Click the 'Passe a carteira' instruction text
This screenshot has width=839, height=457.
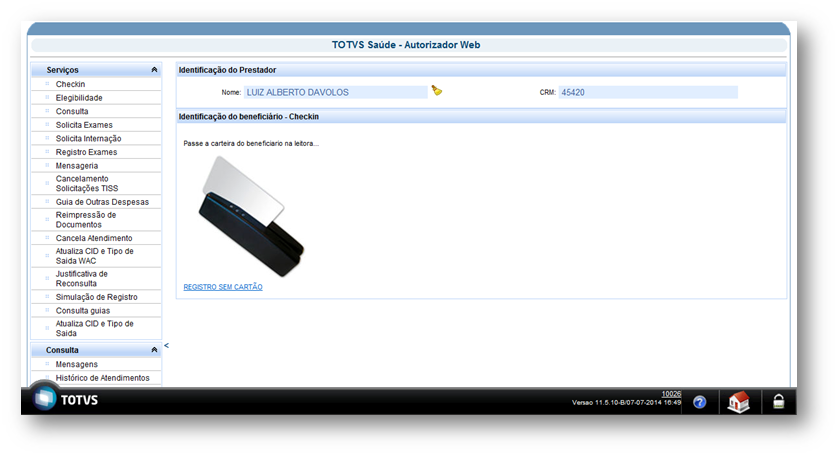click(x=251, y=143)
